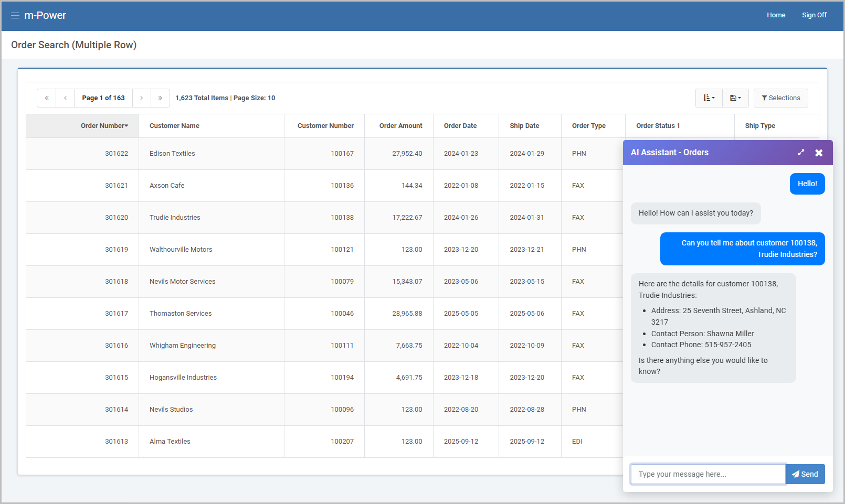
Task: Navigate to Home in top bar
Action: (776, 15)
